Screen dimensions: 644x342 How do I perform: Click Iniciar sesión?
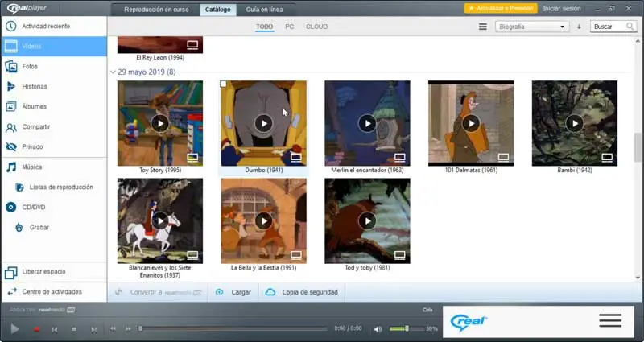[561, 9]
